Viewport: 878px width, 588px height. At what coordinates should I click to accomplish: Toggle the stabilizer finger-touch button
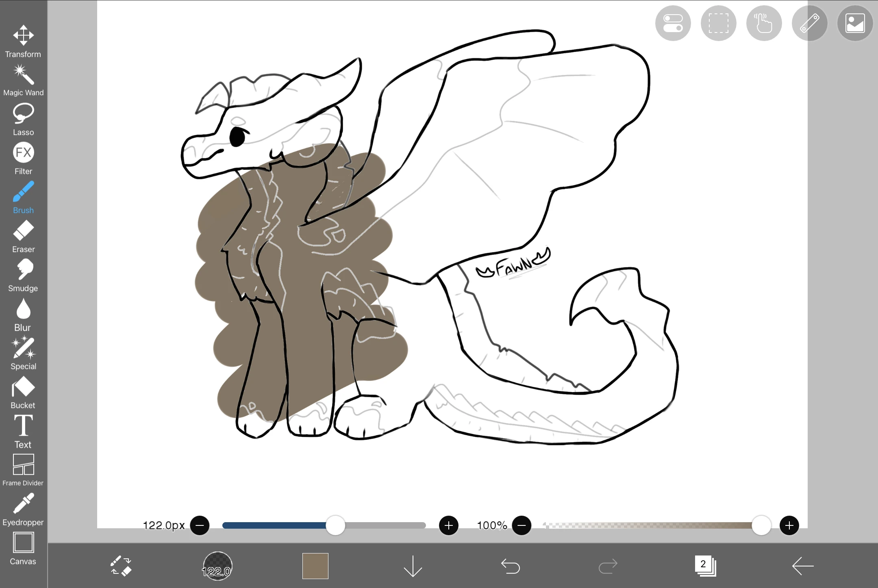764,23
